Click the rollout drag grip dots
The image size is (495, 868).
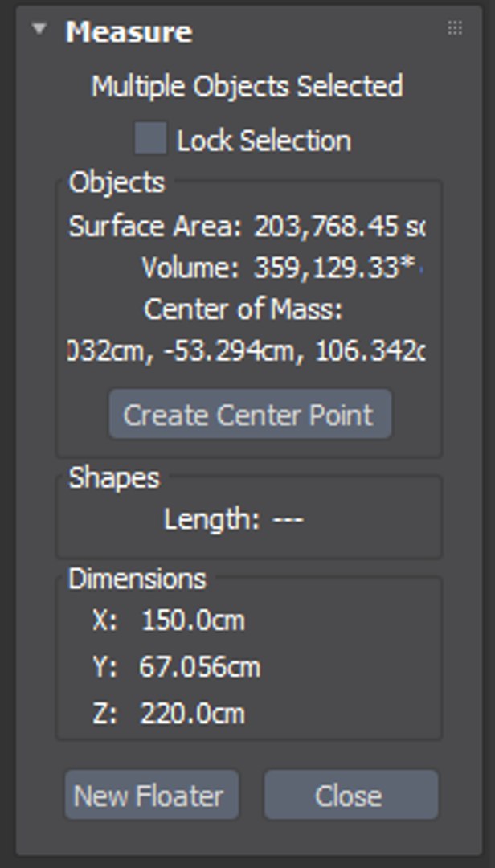(x=454, y=29)
